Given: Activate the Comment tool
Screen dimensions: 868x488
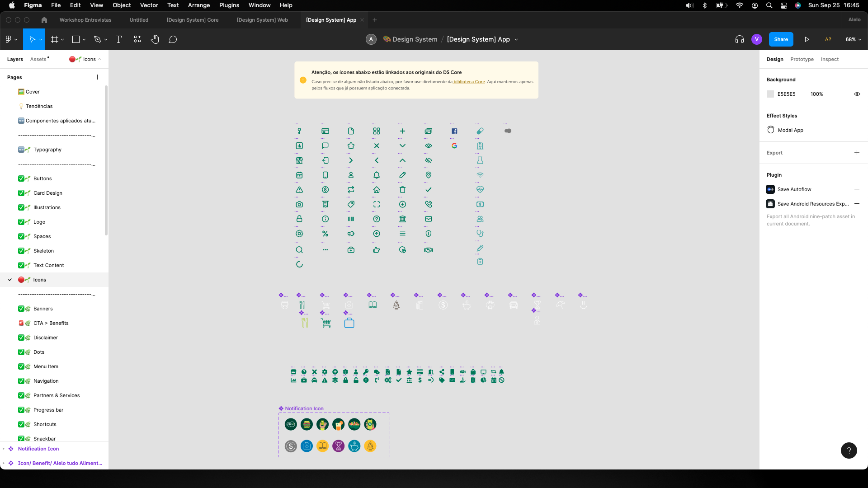Looking at the screenshot, I should click(173, 39).
